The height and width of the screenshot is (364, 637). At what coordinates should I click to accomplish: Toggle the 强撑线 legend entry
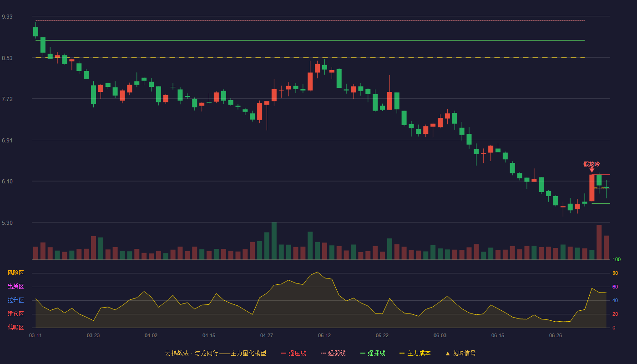373,353
